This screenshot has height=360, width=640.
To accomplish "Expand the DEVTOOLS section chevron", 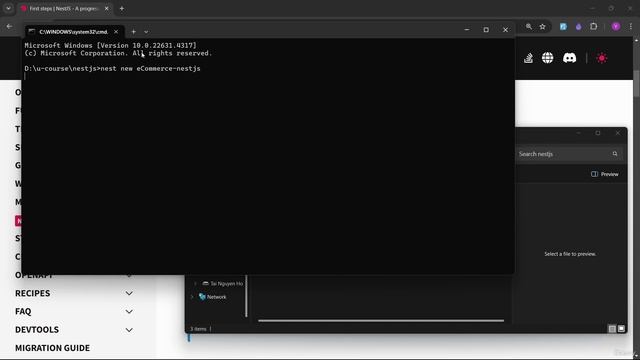I will [x=129, y=330].
